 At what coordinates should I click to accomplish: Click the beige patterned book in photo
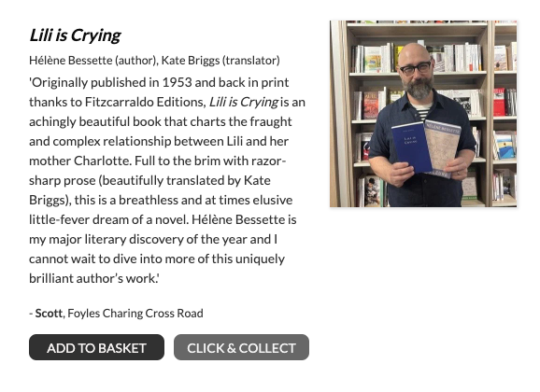(443, 149)
